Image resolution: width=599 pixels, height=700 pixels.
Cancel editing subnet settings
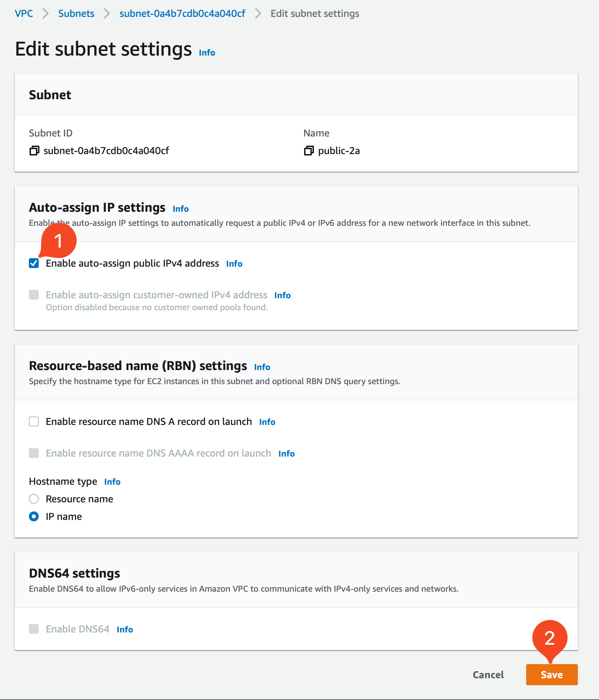coord(488,675)
